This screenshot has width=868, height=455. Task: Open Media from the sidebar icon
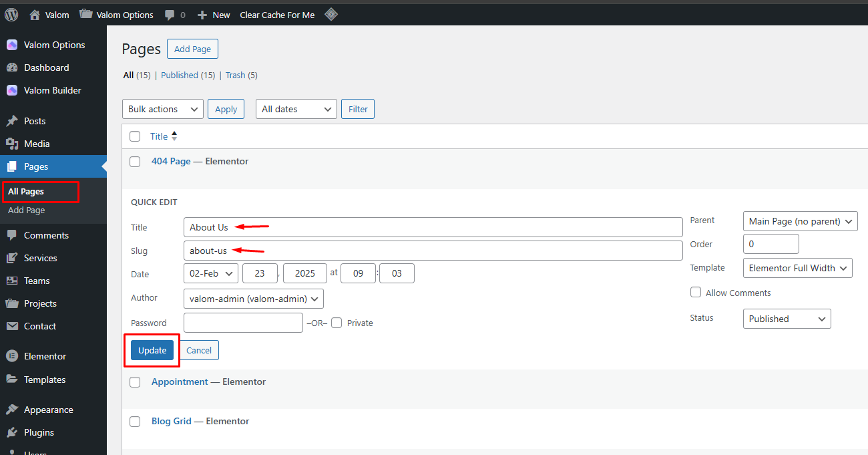[x=12, y=144]
